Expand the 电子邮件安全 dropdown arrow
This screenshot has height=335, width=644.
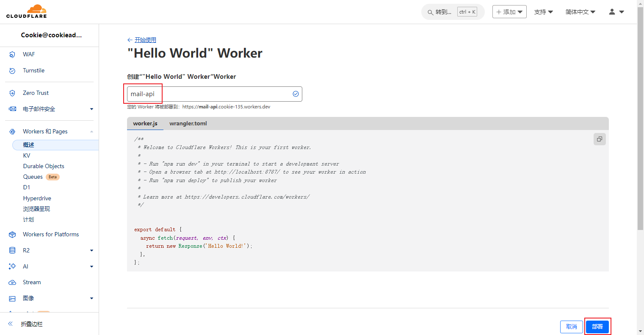click(x=91, y=109)
